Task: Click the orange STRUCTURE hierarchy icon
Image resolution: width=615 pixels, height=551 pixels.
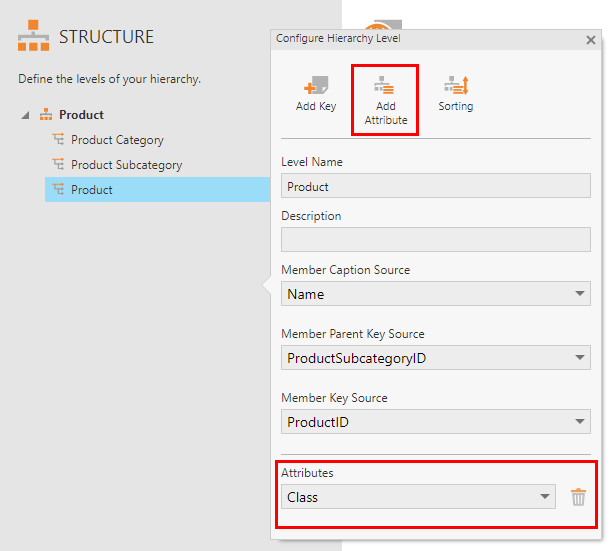Action: click(x=34, y=37)
